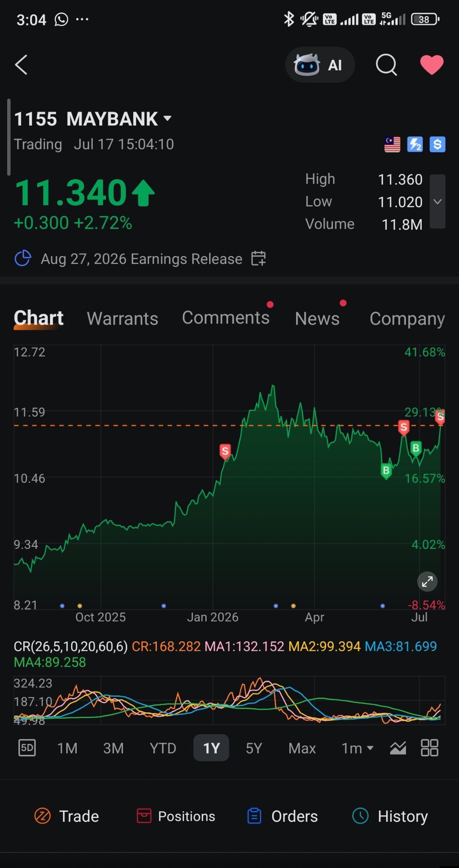Add earnings release to calendar icon
This screenshot has width=459, height=868.
[258, 259]
